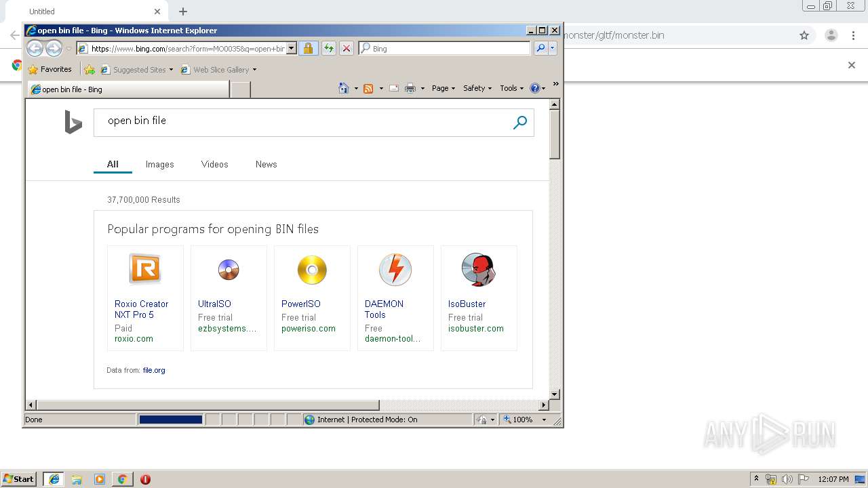Expand the Home button dropdown arrow

pos(356,88)
